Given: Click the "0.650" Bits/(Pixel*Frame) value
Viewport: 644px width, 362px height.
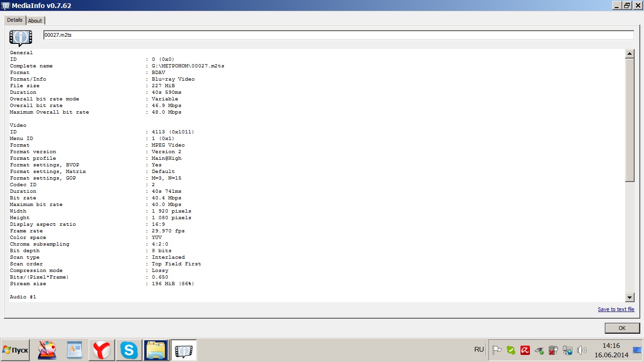Looking at the screenshot, I should point(160,277).
